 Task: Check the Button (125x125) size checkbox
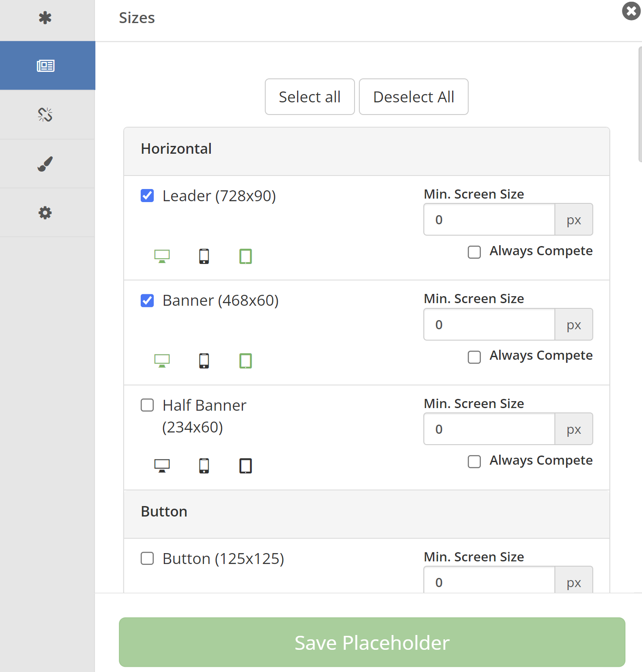pyautogui.click(x=147, y=558)
